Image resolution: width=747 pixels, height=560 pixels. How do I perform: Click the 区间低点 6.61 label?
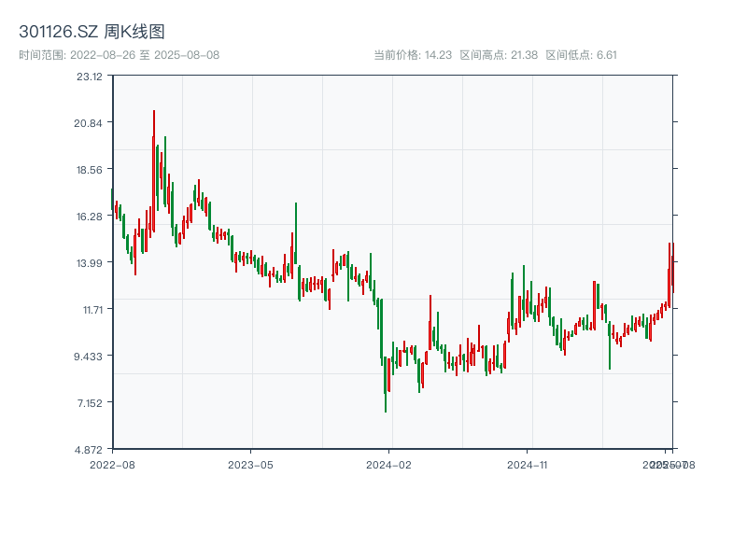click(x=581, y=55)
